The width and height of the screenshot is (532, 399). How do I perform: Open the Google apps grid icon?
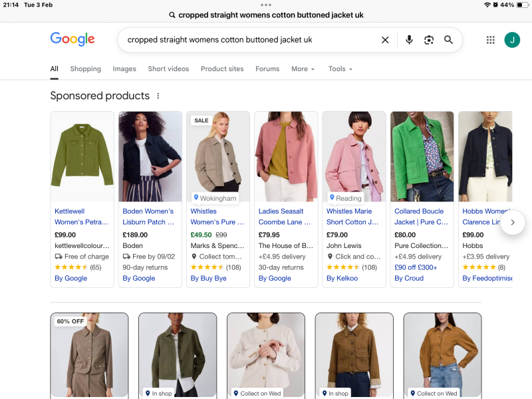tap(490, 40)
